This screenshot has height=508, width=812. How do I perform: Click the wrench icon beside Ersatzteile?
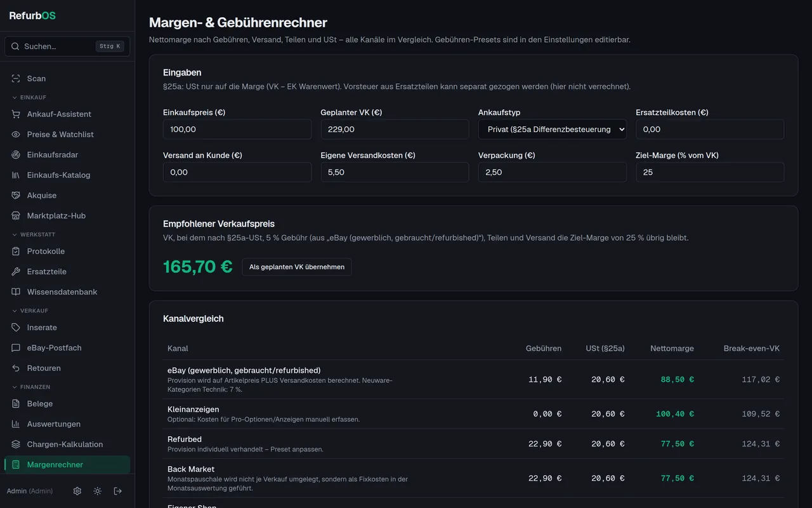click(16, 272)
